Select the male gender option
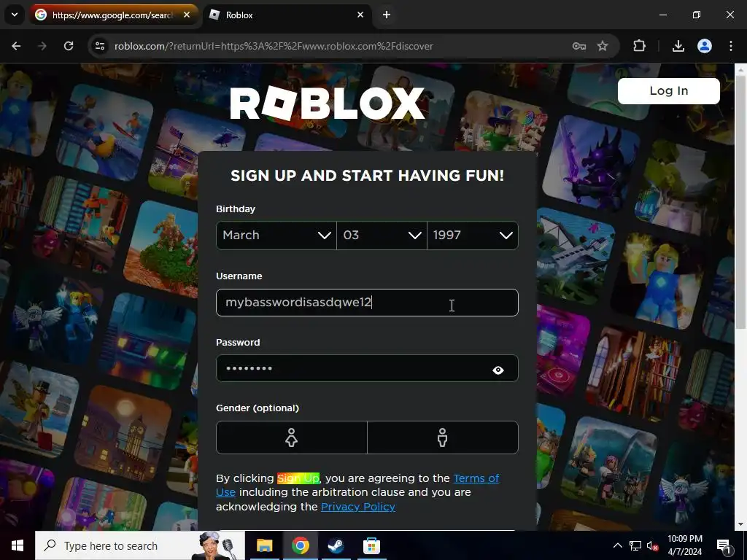This screenshot has height=560, width=747. 443,437
